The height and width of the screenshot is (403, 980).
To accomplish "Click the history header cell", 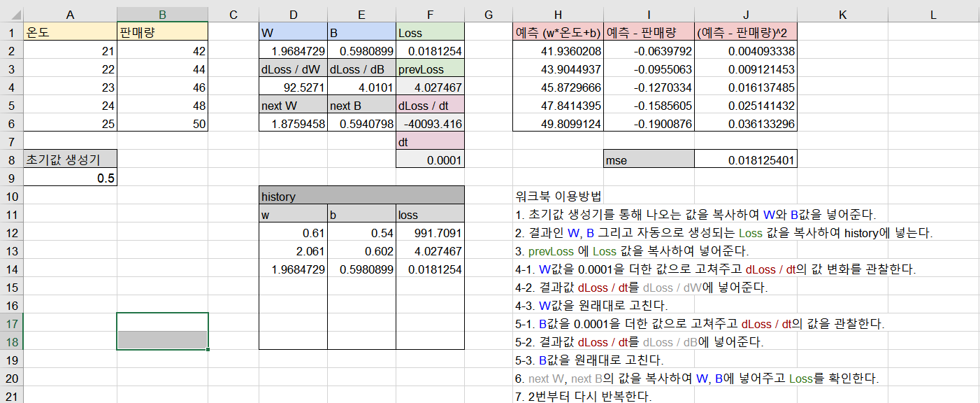I will pyautogui.click(x=361, y=196).
